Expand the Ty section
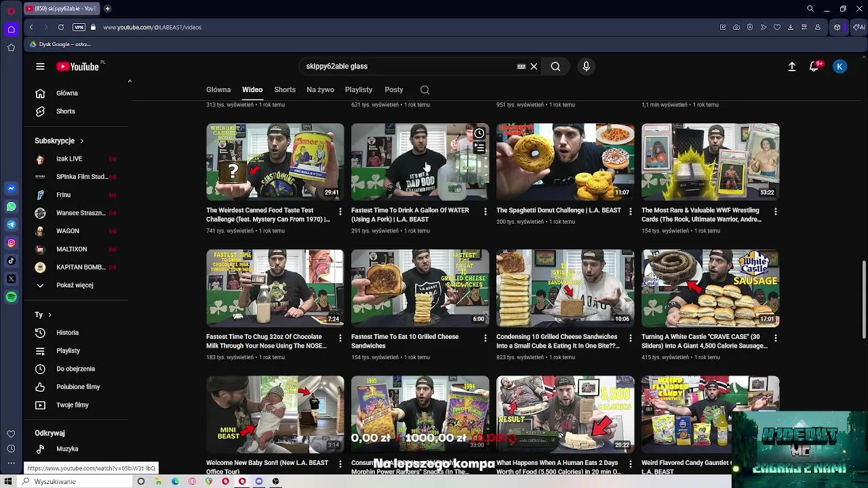Screen dimensions: 868x488 pos(43,314)
